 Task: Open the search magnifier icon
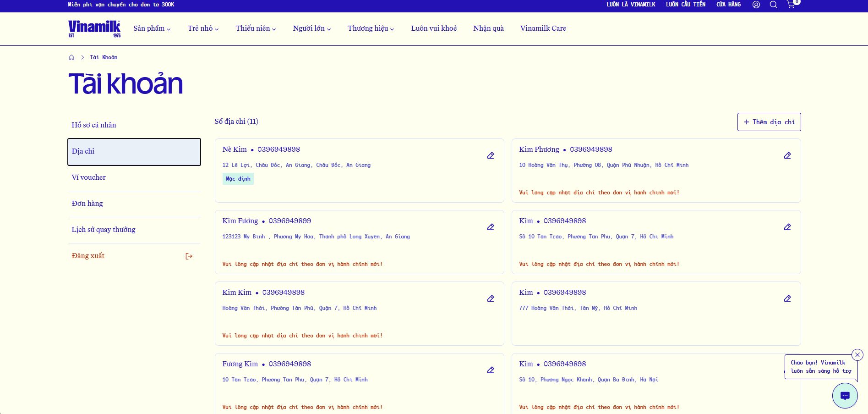[x=773, y=5]
